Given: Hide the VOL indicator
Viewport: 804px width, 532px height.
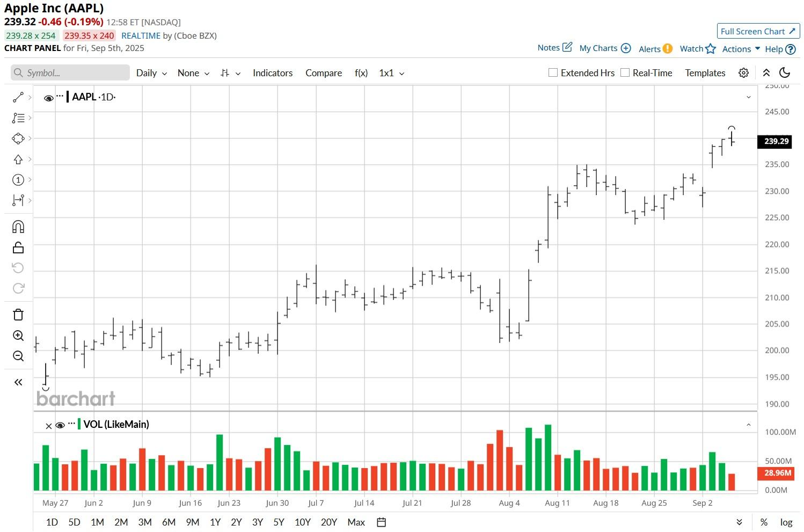Looking at the screenshot, I should coord(60,425).
